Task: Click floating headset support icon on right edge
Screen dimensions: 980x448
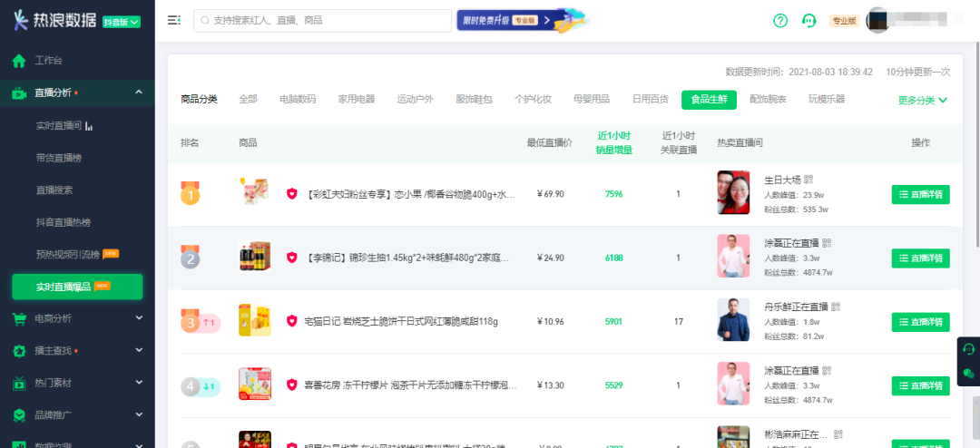Action: tap(969, 348)
